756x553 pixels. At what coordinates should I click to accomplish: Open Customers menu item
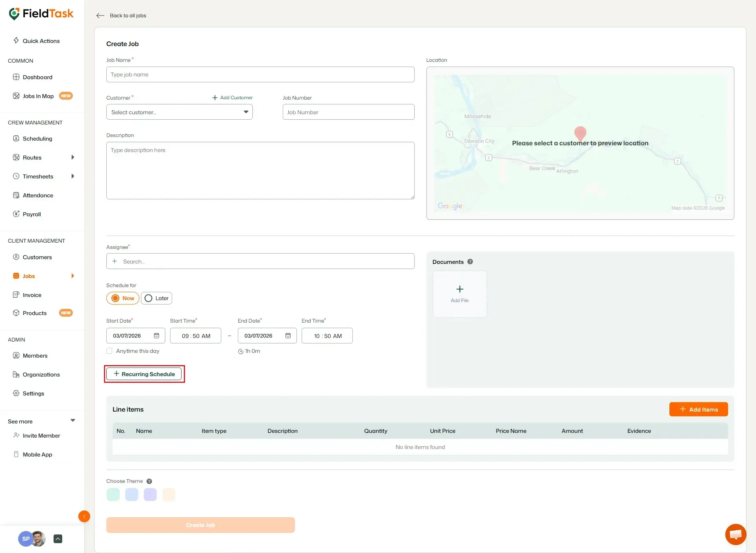[x=37, y=257]
